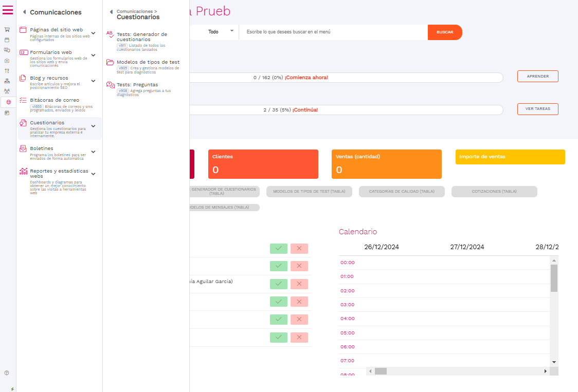Image resolution: width=578 pixels, height=392 pixels.
Task: Expand the Boletines submenu chevron
Action: (93, 152)
